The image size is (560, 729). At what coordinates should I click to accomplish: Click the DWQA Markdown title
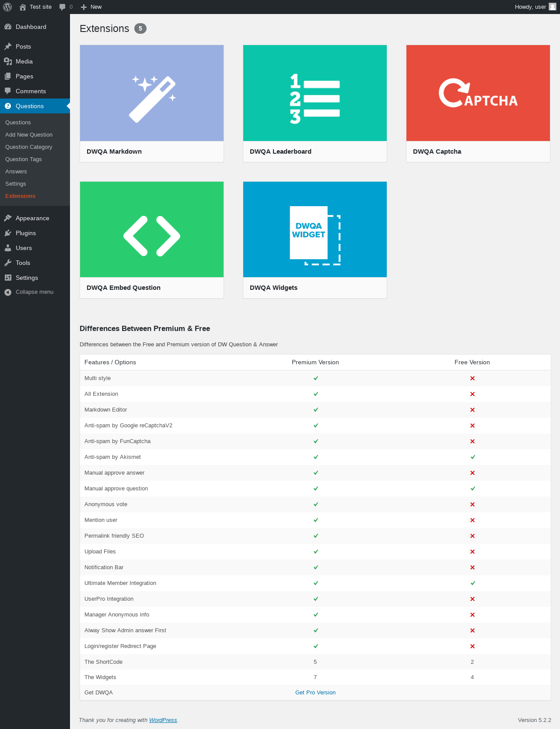pos(114,151)
